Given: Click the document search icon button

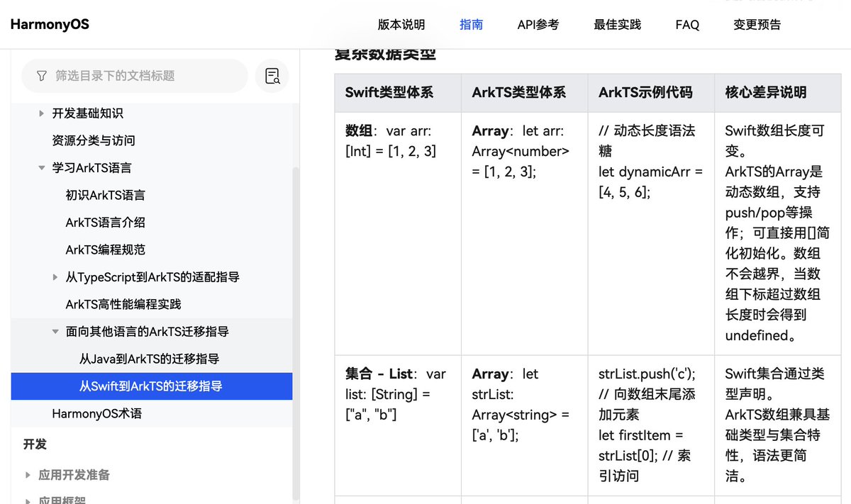Looking at the screenshot, I should click(272, 76).
